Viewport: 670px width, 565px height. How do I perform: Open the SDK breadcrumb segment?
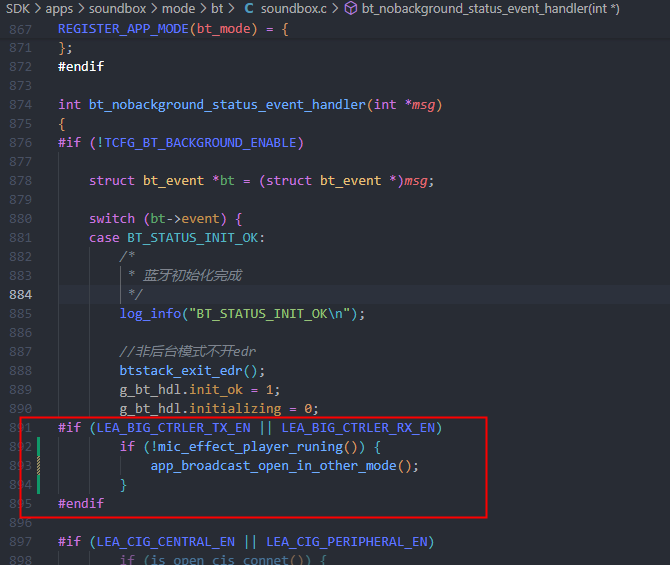18,8
